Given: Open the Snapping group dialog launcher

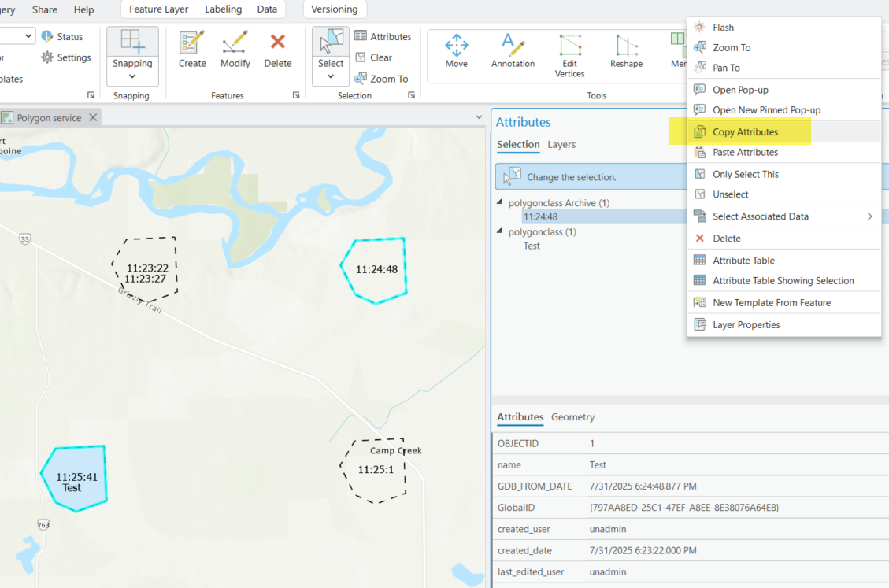Looking at the screenshot, I should click(91, 95).
